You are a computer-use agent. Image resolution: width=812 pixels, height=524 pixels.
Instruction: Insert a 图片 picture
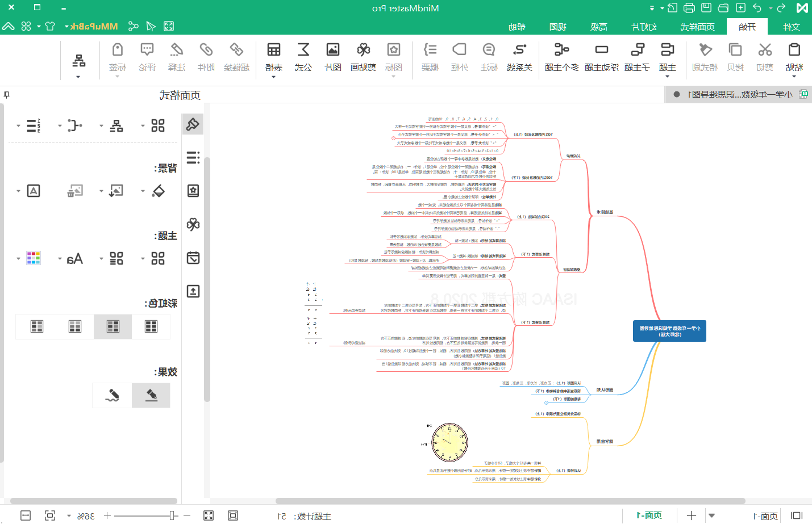point(333,57)
